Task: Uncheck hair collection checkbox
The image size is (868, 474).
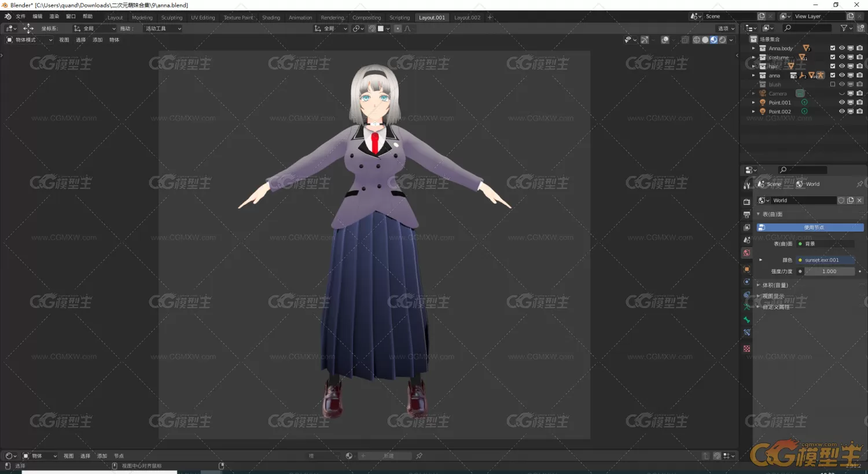Action: (833, 66)
